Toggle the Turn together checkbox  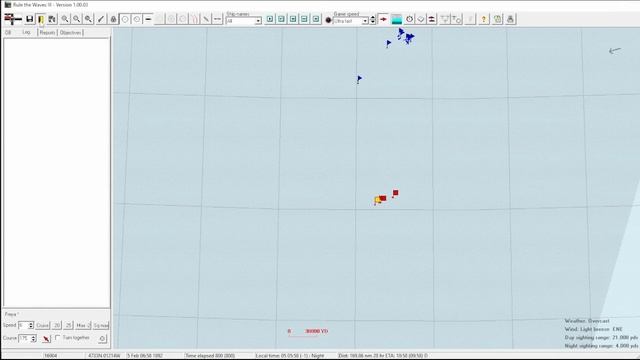coord(58,338)
